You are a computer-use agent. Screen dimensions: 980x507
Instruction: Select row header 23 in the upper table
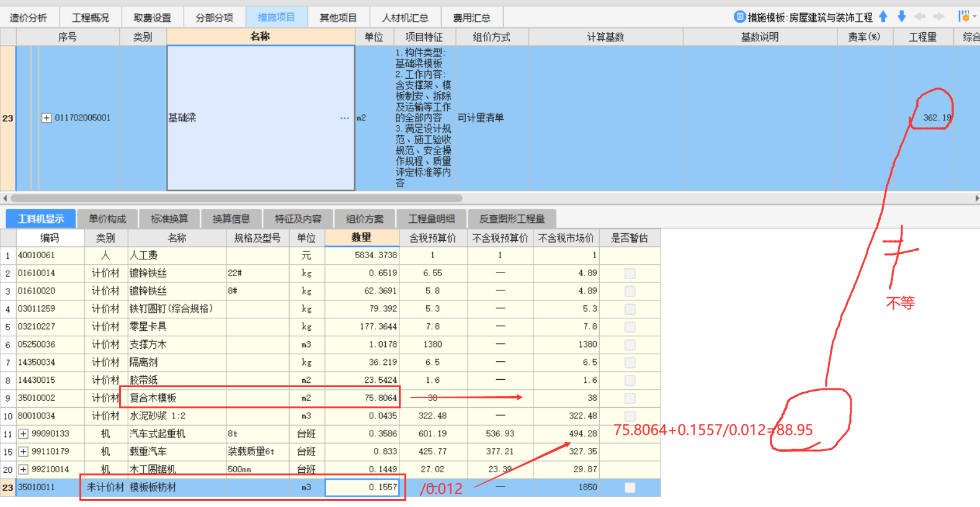[x=7, y=118]
